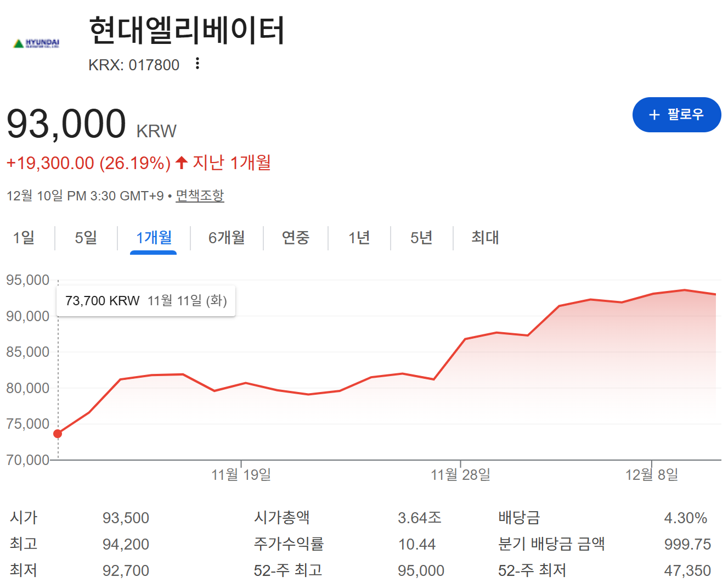Click the 현대엘리베이터 title heading
The width and height of the screenshot is (728, 588).
click(187, 30)
